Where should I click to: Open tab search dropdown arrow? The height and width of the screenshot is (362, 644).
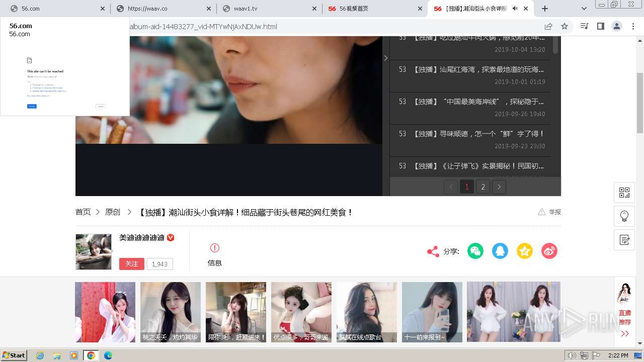584,9
